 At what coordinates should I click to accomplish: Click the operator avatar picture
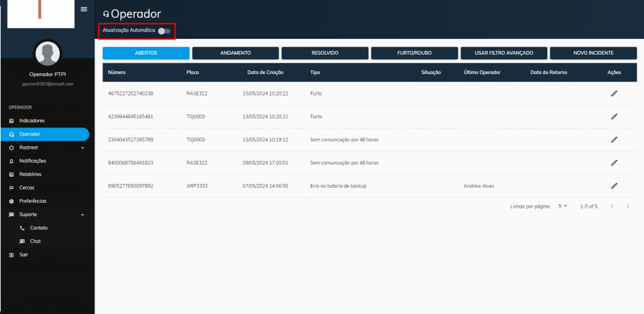(x=48, y=53)
